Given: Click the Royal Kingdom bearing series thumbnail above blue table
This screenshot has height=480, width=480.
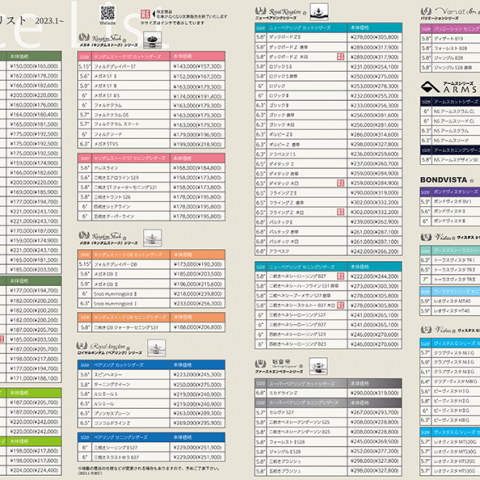Looking at the screenshot, I should [156, 348].
